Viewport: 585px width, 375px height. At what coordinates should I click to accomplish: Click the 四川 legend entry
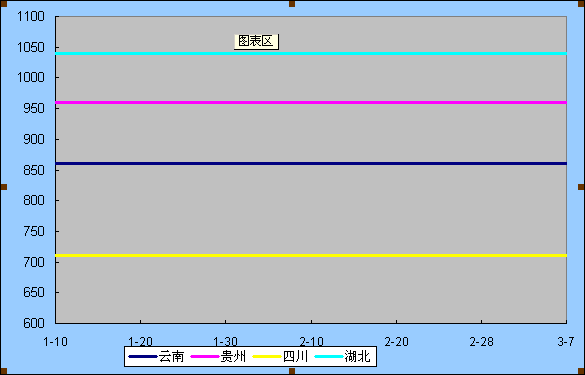pos(280,357)
